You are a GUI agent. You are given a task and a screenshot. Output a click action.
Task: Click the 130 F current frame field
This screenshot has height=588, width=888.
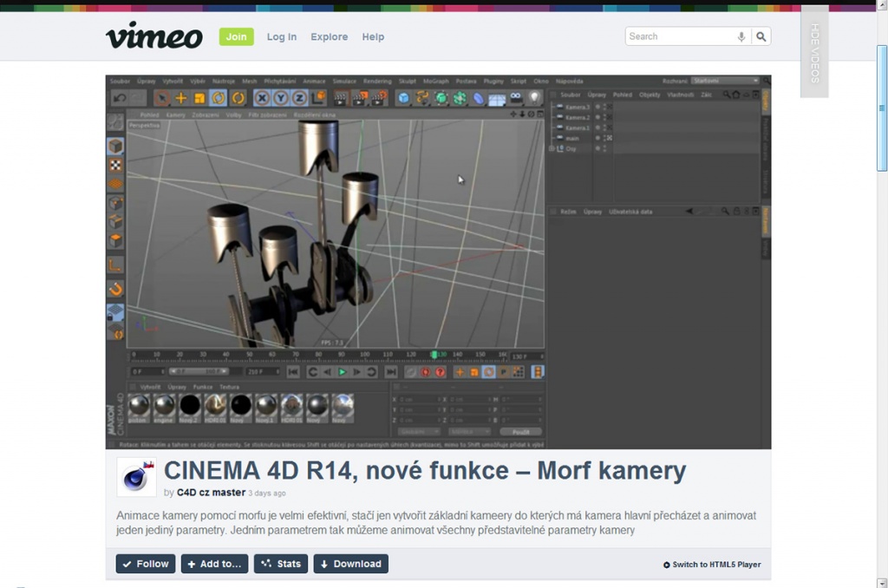(x=526, y=356)
